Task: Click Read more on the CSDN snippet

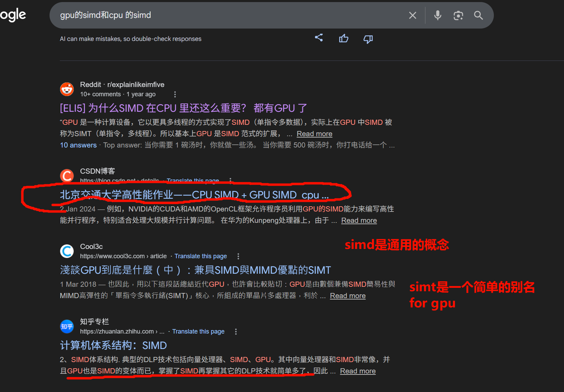Action: pos(359,220)
